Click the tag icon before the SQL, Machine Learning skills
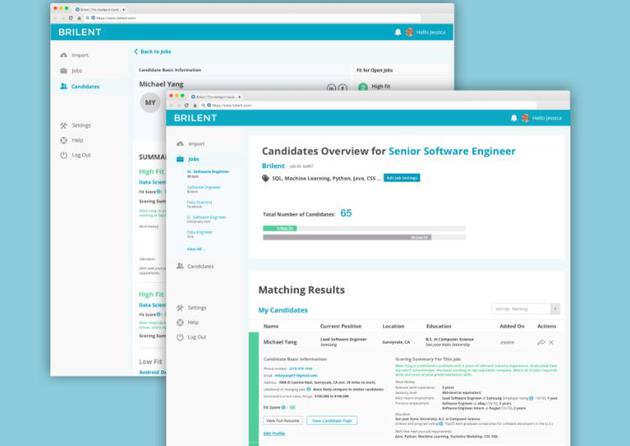The height and width of the screenshot is (446, 630). tap(266, 178)
